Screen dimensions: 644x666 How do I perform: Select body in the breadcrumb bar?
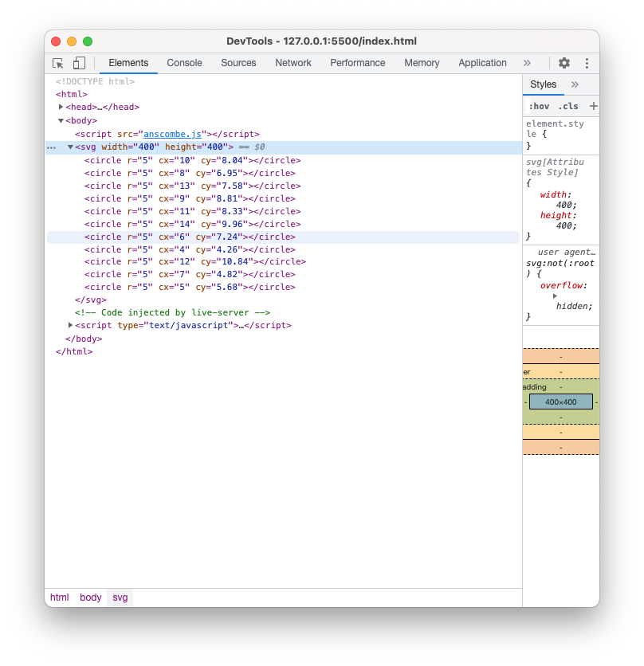click(x=91, y=597)
